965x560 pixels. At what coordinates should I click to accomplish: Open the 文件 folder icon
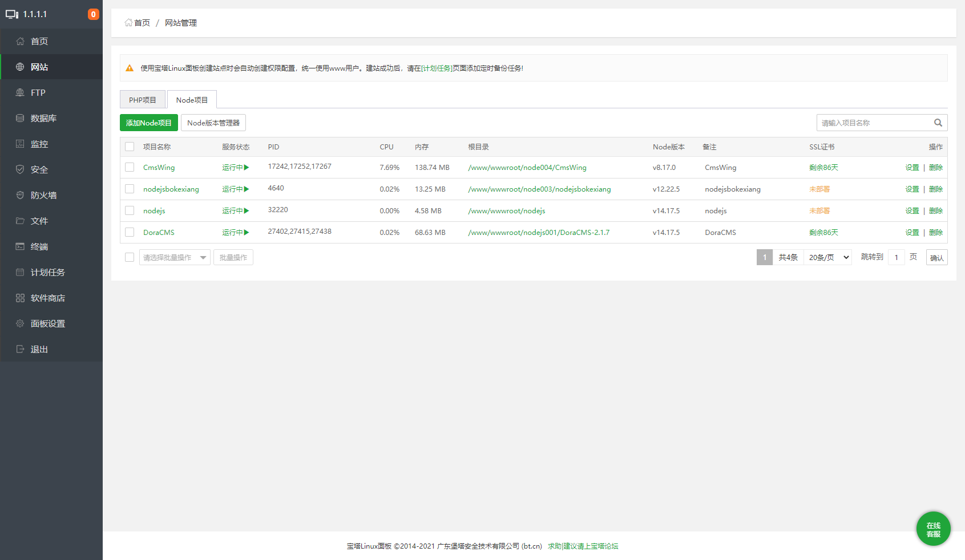(x=20, y=221)
